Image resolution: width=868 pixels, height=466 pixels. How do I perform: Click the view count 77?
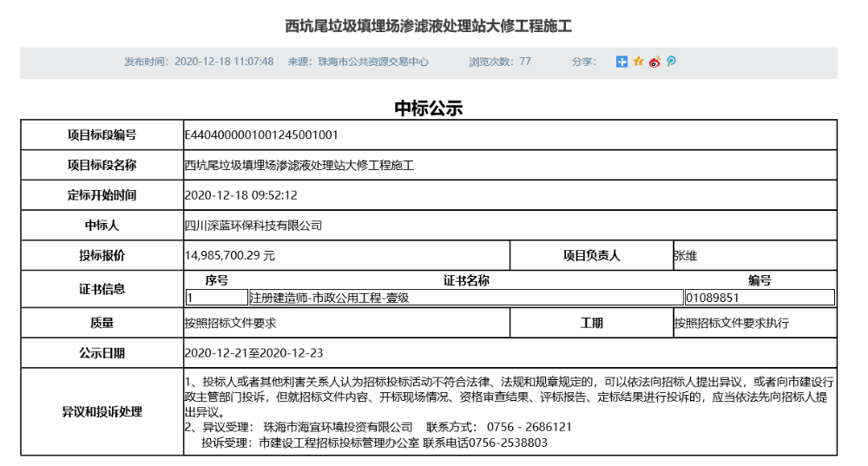point(525,62)
